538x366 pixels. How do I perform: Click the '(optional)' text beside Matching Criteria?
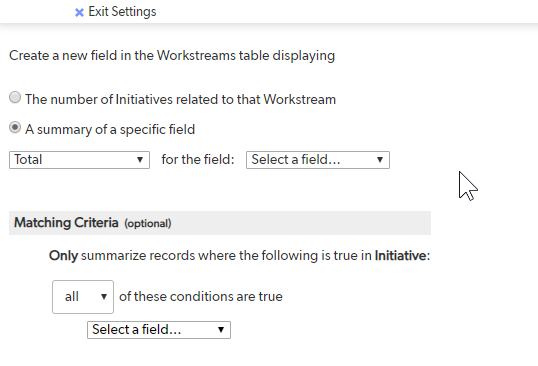pos(148,224)
